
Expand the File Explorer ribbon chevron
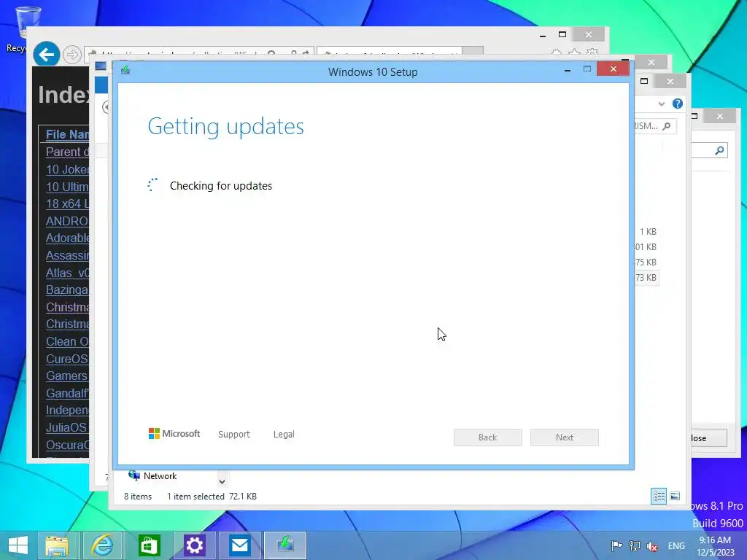click(x=661, y=104)
